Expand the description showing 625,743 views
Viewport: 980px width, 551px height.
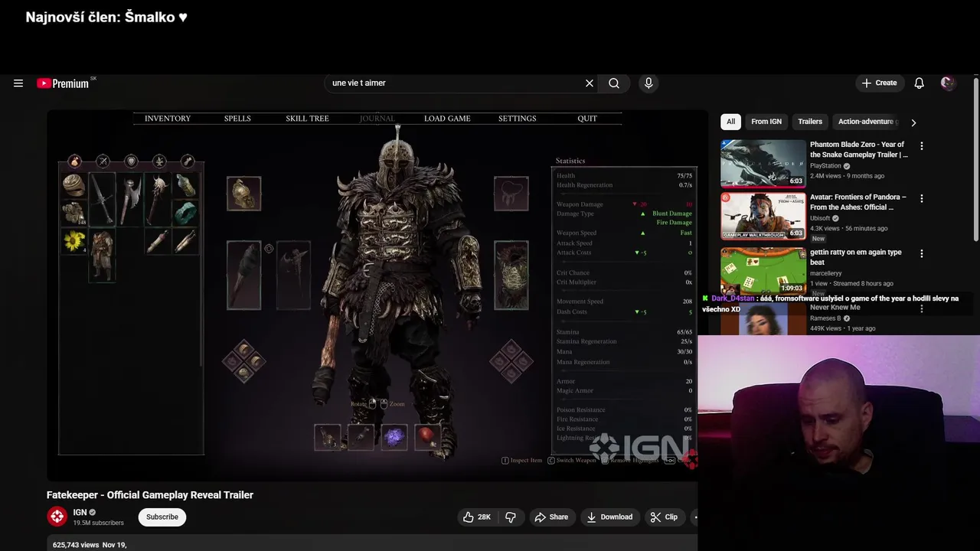tap(372, 544)
